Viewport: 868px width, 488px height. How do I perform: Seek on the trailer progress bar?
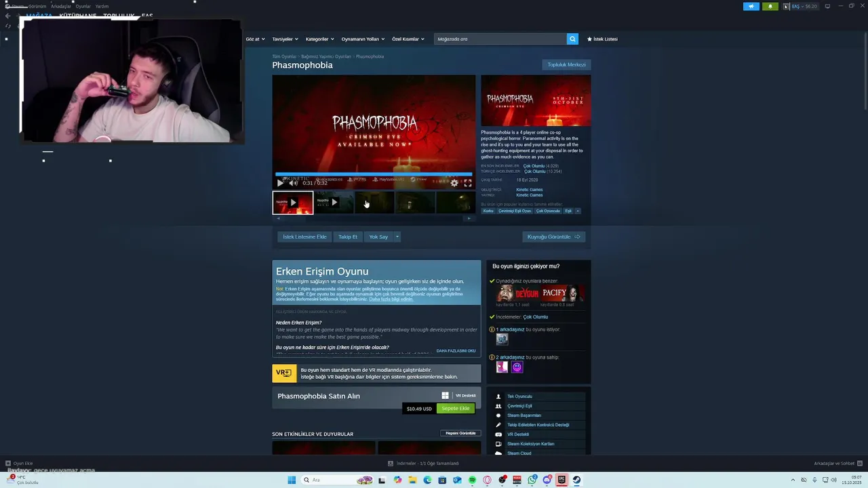point(374,174)
